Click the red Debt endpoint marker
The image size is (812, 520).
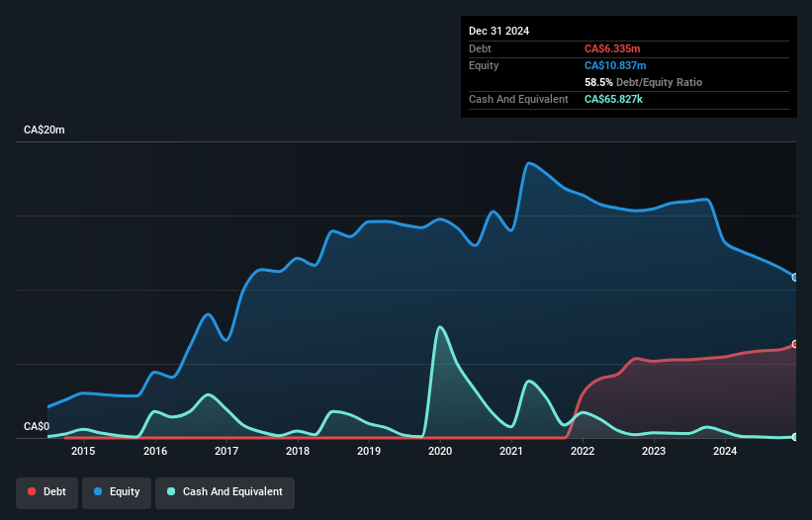pyautogui.click(x=795, y=344)
